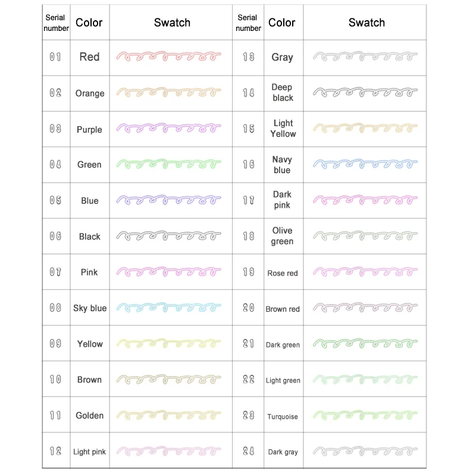Choose the Sky blue swatch
The image size is (476, 476).
[x=169, y=308]
